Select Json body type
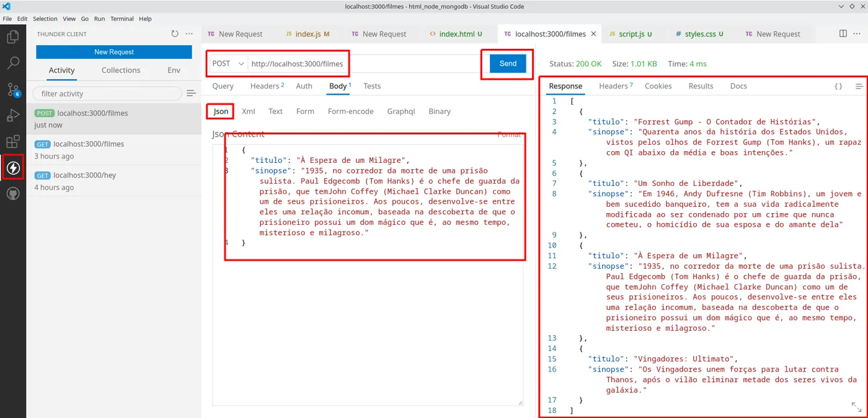Image resolution: width=868 pixels, height=418 pixels. tap(221, 111)
